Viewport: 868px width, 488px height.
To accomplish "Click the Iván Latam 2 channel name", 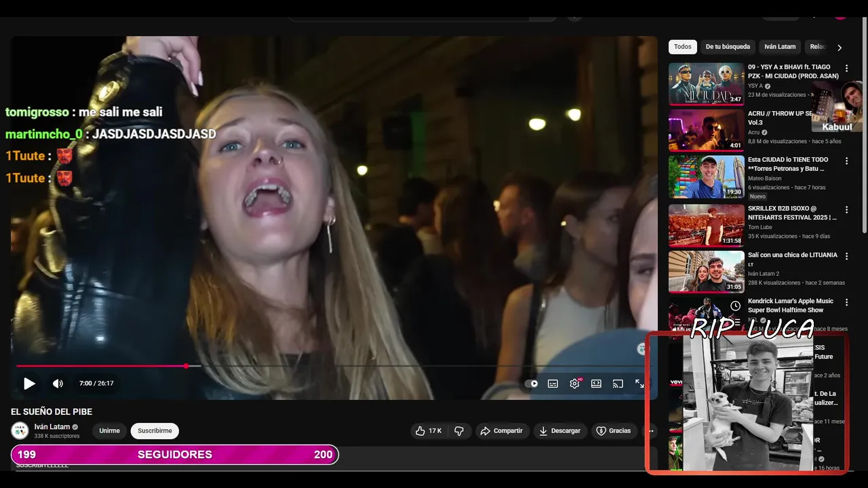I will [764, 273].
